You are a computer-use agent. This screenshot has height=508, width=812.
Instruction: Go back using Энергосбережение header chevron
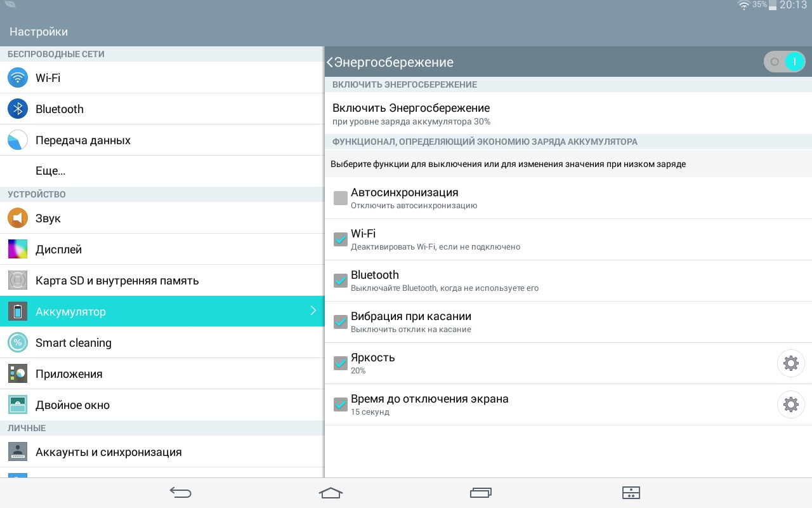330,62
